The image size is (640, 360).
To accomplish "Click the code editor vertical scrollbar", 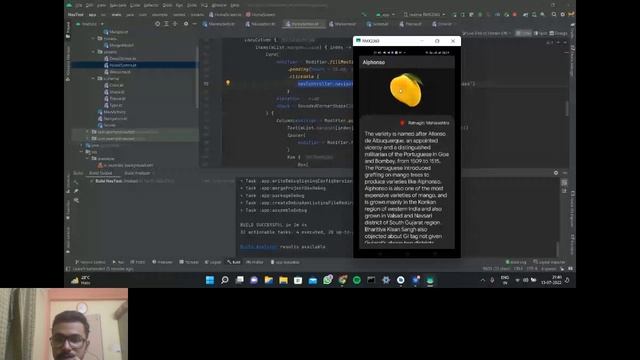I will (567, 108).
